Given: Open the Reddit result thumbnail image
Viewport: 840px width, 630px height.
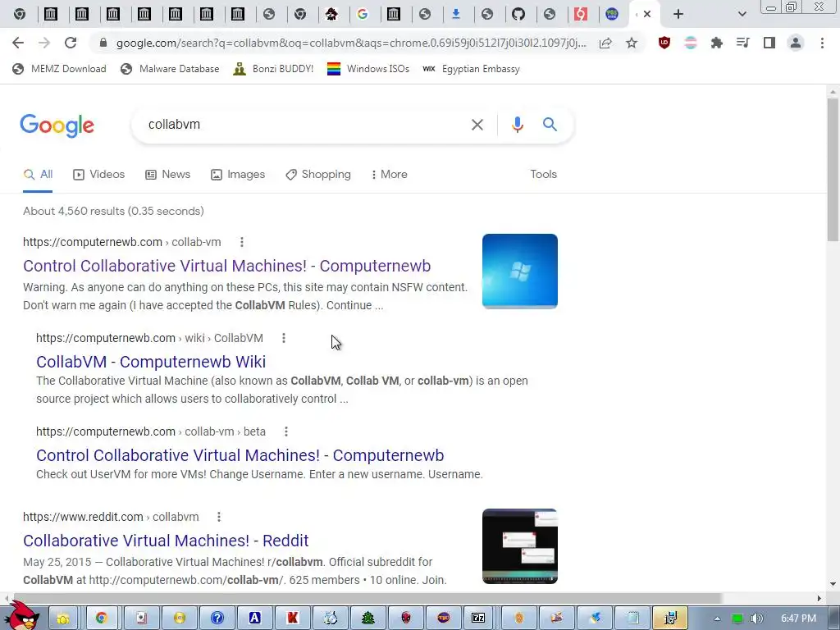Looking at the screenshot, I should 519,546.
